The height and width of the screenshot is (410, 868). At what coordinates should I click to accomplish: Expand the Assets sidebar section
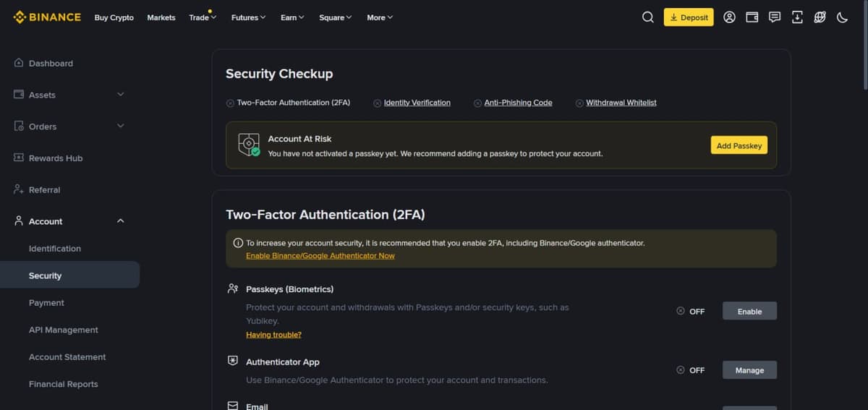click(x=120, y=94)
